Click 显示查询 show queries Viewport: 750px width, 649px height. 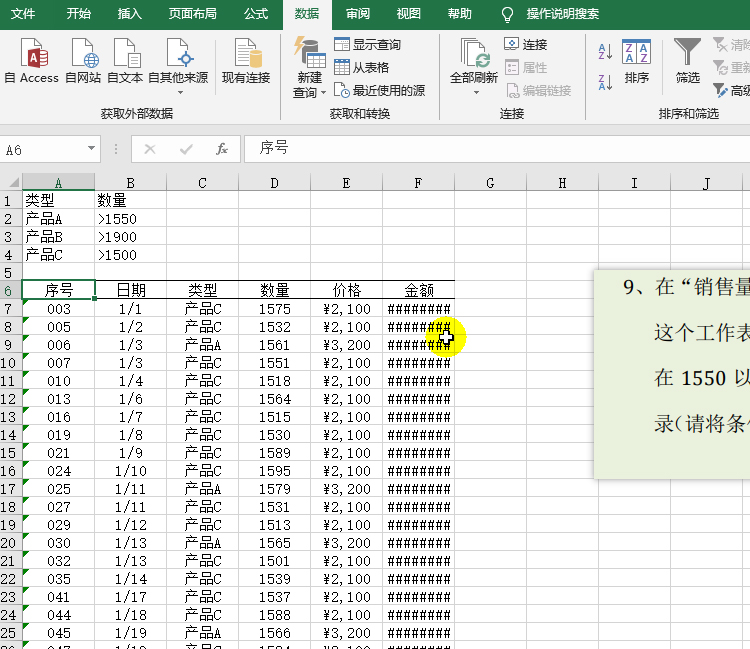click(367, 44)
